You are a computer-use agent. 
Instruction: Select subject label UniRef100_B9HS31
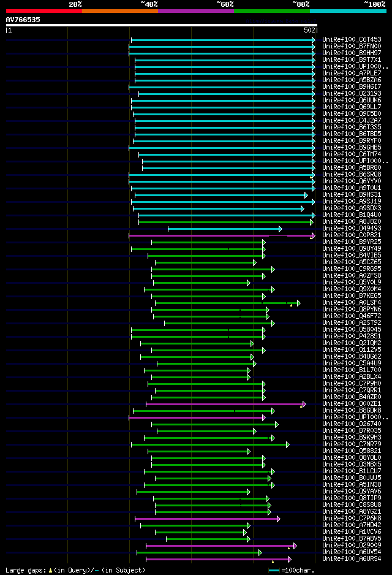352,195
